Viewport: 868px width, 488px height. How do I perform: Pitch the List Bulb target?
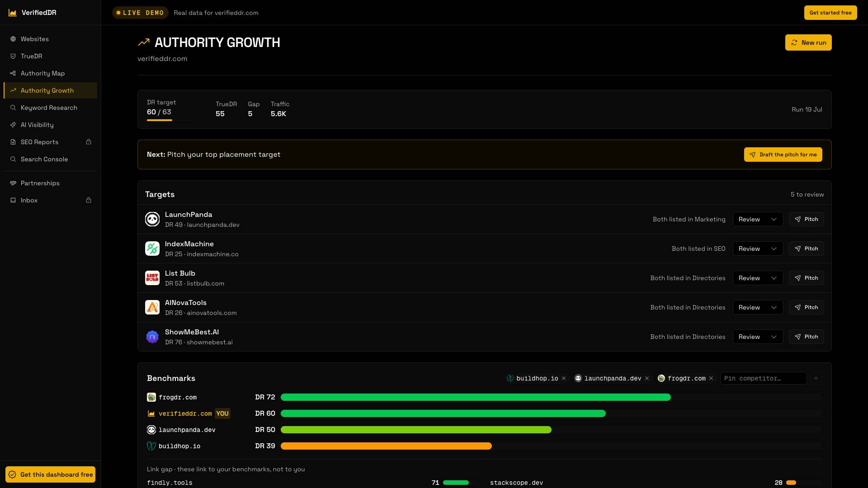pos(807,278)
